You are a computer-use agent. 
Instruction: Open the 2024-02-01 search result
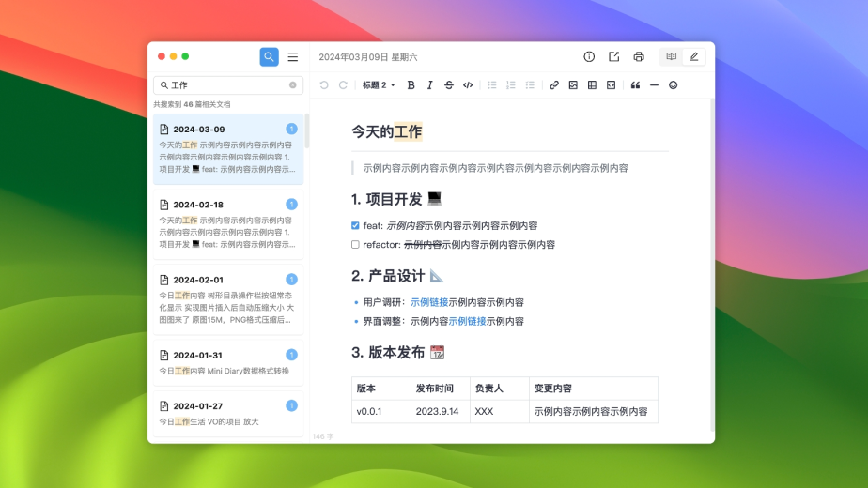(x=228, y=300)
